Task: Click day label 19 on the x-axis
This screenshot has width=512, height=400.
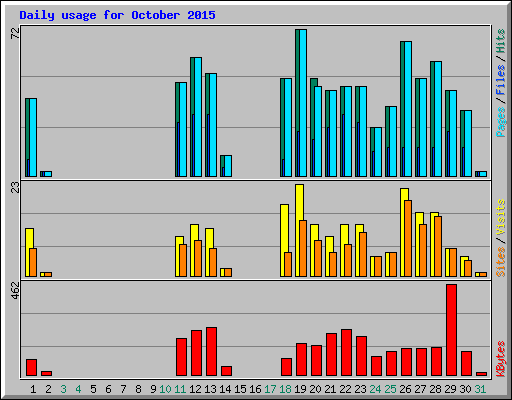Action: [300, 389]
